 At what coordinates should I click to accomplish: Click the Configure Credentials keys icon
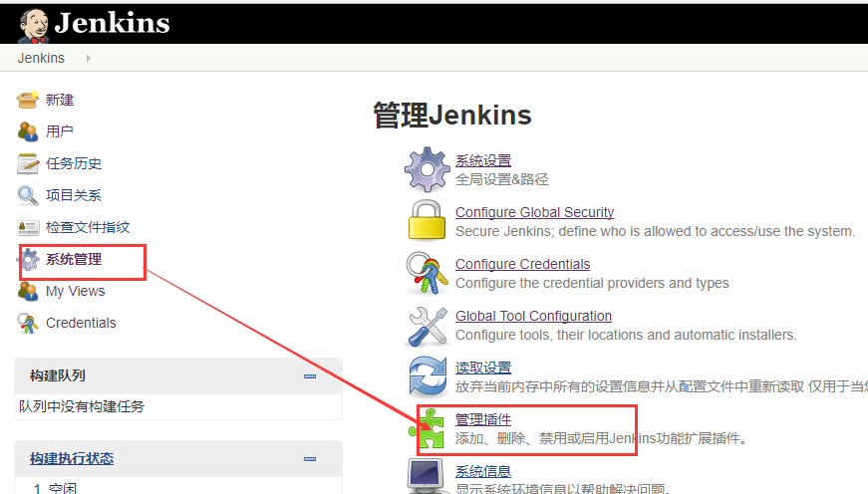(427, 273)
